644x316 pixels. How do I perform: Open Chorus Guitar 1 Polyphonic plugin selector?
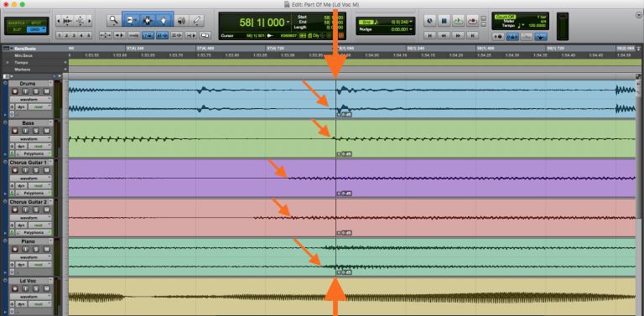coord(34,193)
